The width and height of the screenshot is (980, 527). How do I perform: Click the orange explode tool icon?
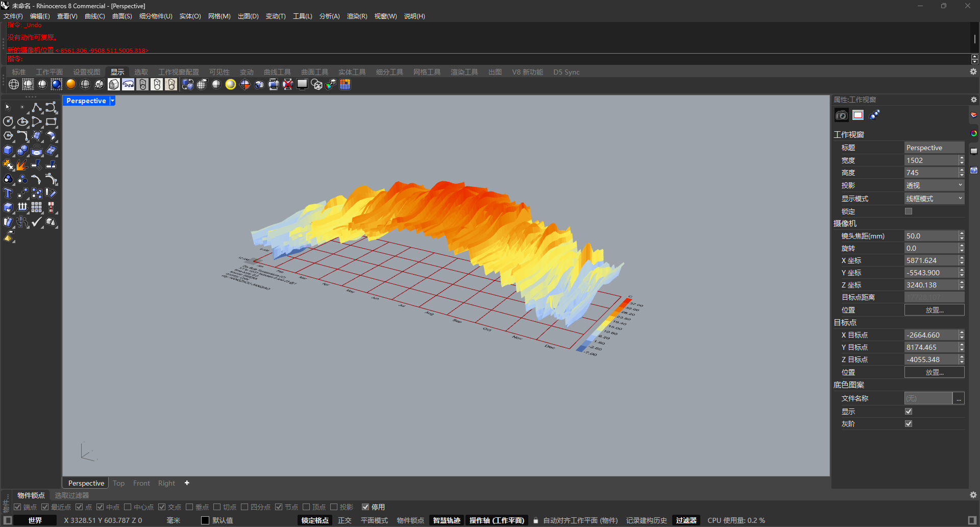click(x=22, y=164)
